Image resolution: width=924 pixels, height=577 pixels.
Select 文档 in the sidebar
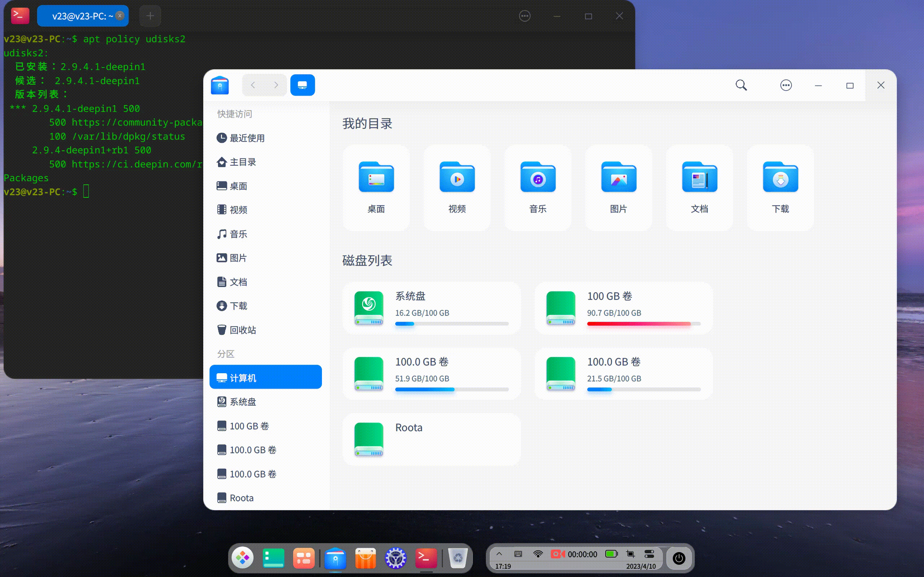pos(265,282)
